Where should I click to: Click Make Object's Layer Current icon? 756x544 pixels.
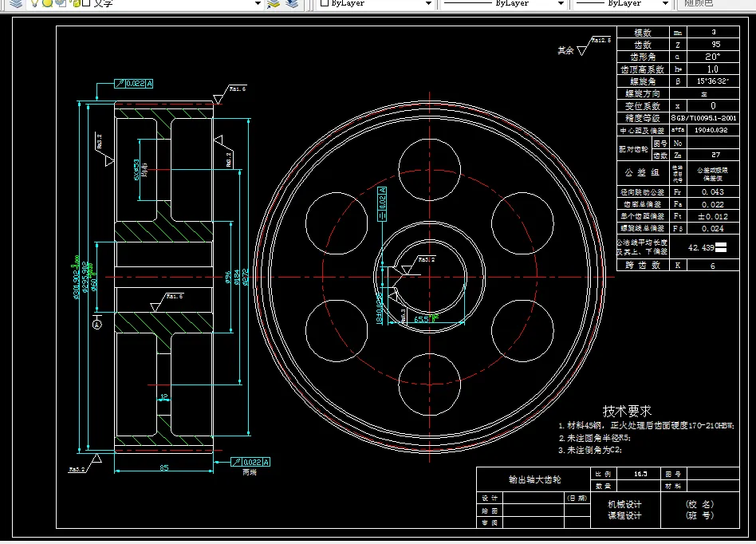[x=274, y=3]
